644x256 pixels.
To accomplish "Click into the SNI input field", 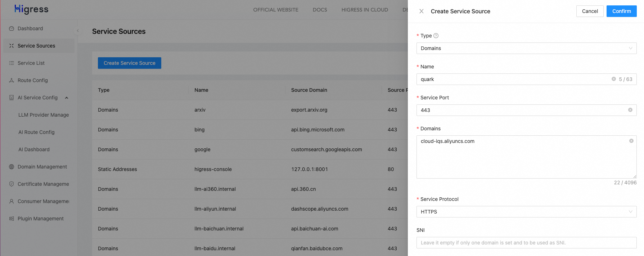I will (526, 243).
